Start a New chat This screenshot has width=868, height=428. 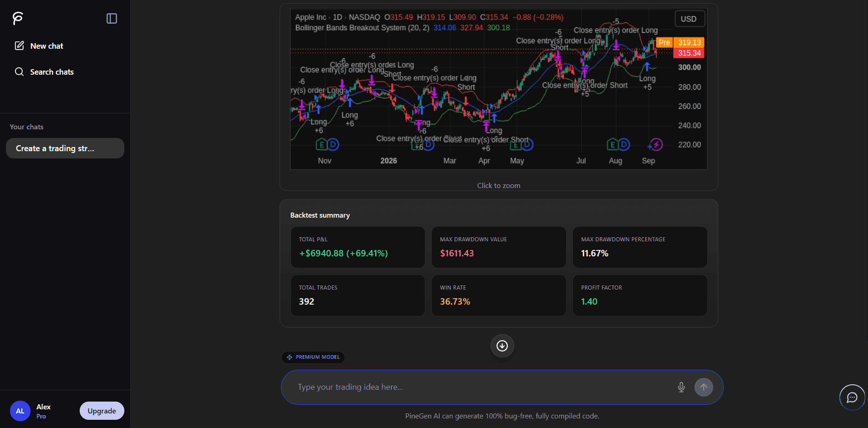point(39,46)
